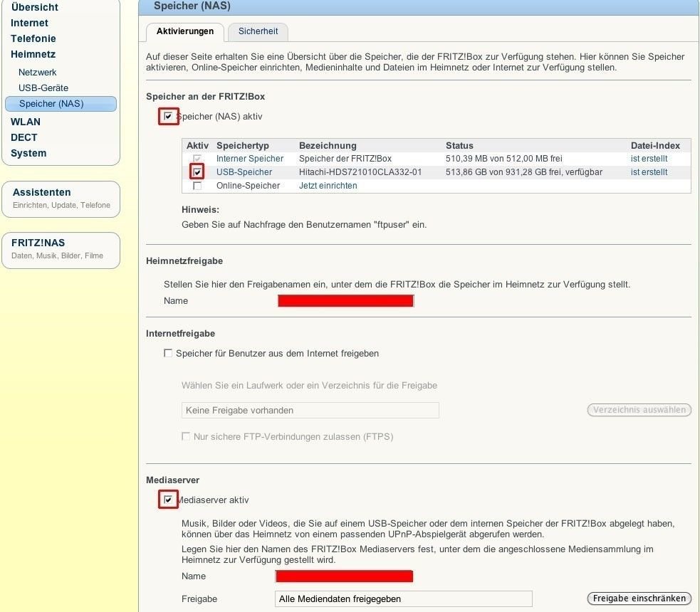The width and height of the screenshot is (700, 612).
Task: Click the Keine Freigabe vorhanden field
Action: tap(310, 411)
